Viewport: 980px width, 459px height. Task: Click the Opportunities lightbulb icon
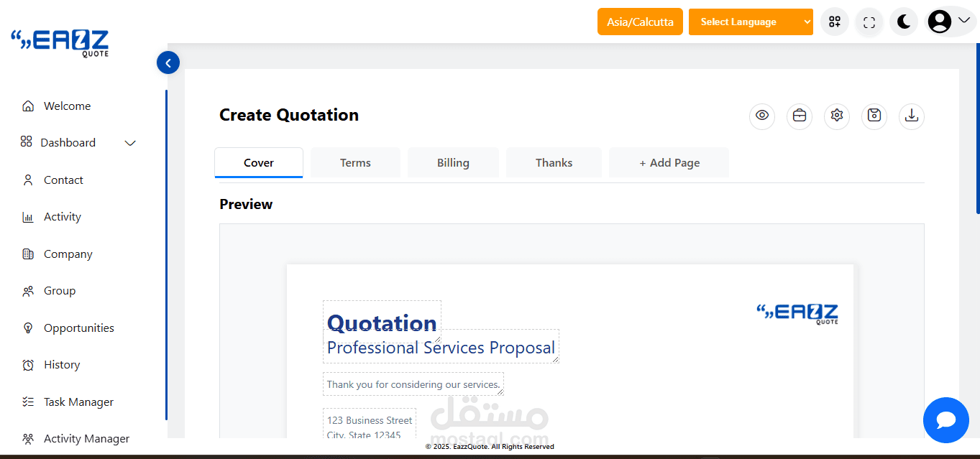[28, 328]
